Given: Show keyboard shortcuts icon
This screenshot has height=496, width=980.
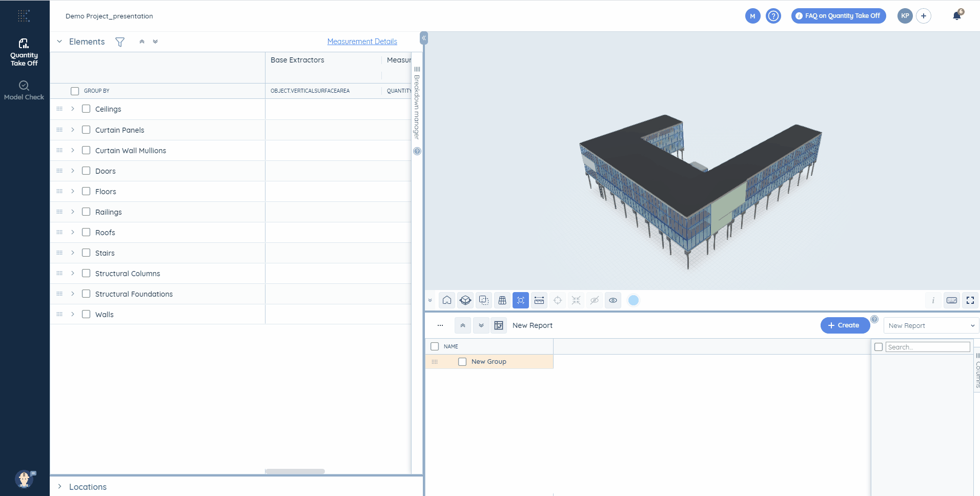Looking at the screenshot, I should 952,300.
